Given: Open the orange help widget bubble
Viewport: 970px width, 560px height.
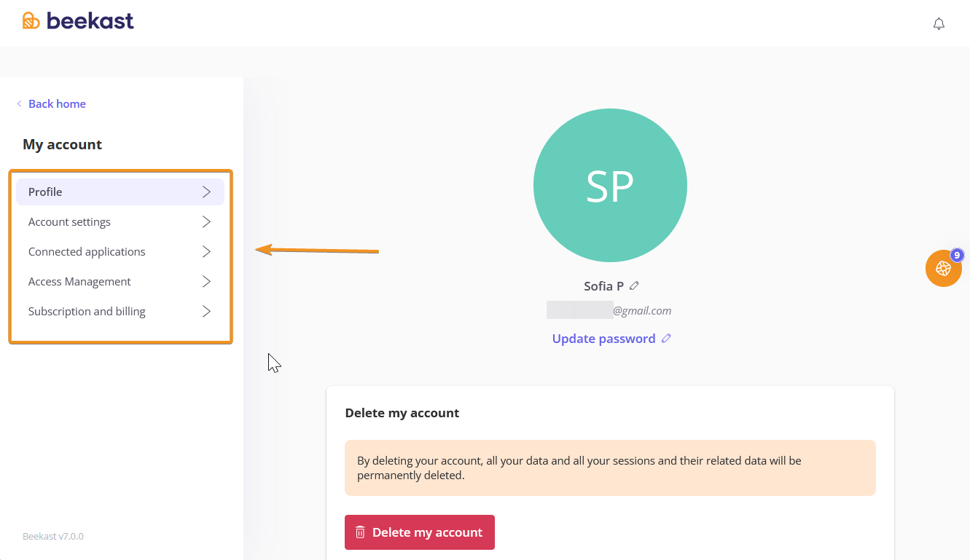Looking at the screenshot, I should 943,268.
